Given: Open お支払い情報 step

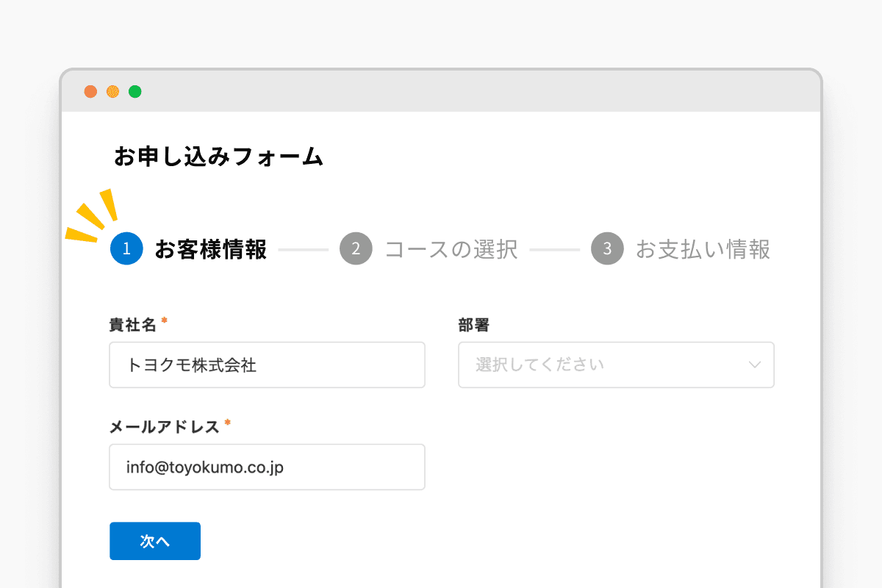Looking at the screenshot, I should tap(703, 250).
